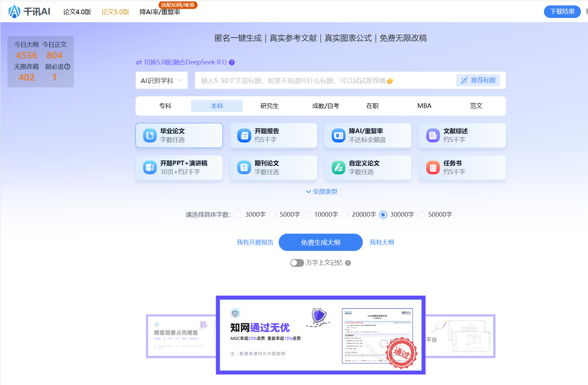The image size is (588, 385).
Task: Click the 千讯AI logo icon
Action: coord(14,12)
